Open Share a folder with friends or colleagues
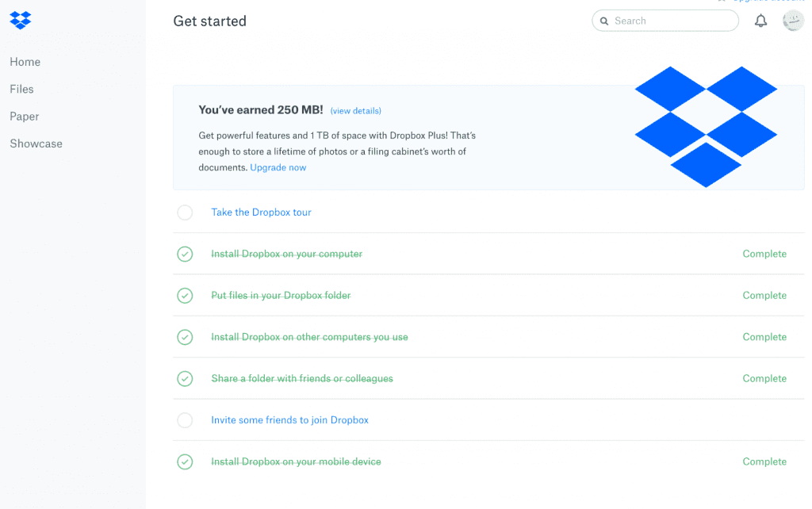Viewport: 812px width, 509px height. tap(302, 378)
